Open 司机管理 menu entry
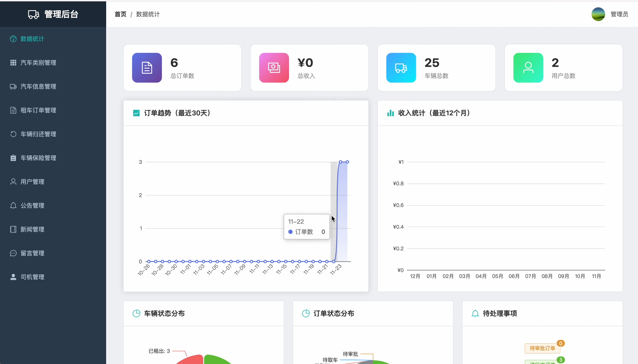This screenshot has height=364, width=638. 32,277
